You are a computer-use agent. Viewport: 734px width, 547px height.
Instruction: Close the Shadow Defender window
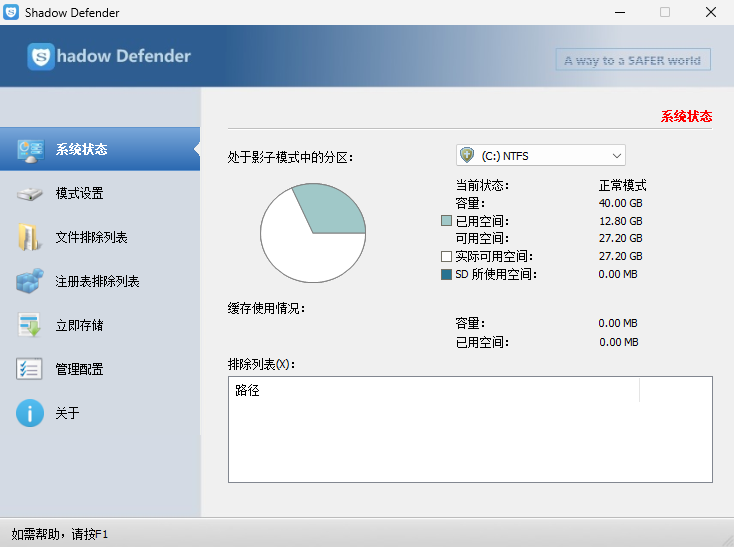coord(711,12)
